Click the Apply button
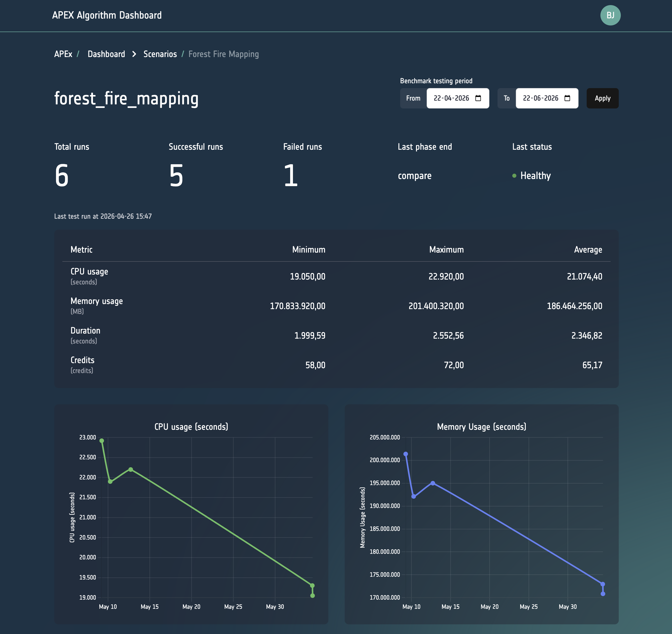Image resolution: width=672 pixels, height=634 pixels. tap(602, 98)
